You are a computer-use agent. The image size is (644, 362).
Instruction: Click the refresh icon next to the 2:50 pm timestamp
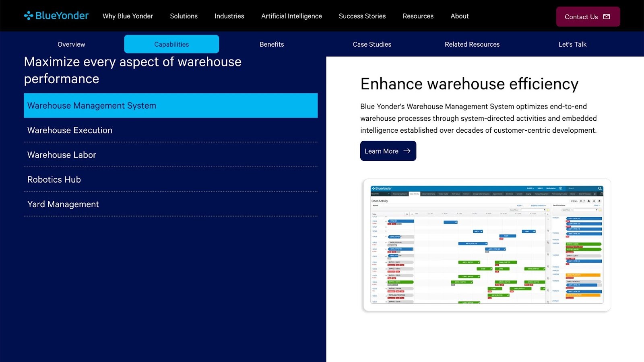581,201
